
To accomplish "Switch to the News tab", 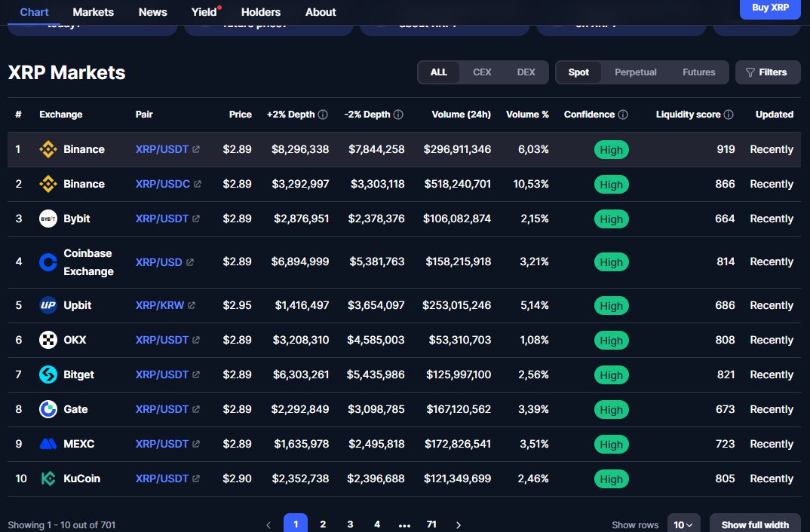I will tap(152, 12).
